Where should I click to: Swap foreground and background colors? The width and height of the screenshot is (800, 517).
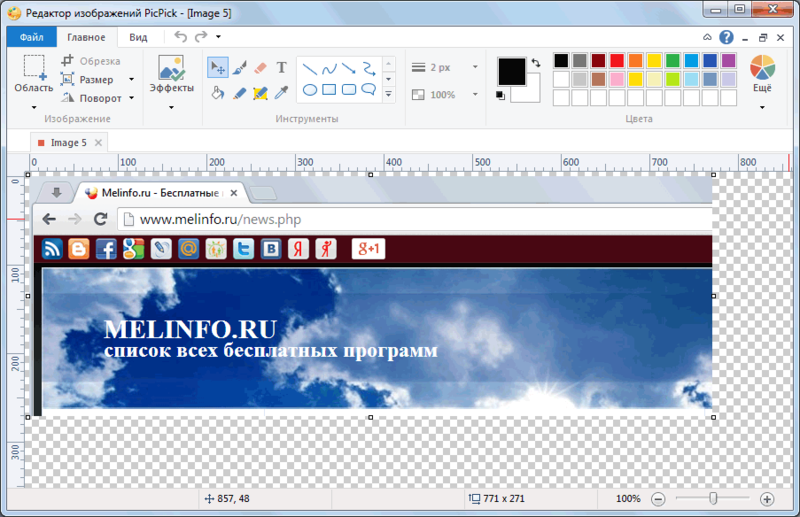click(x=536, y=63)
